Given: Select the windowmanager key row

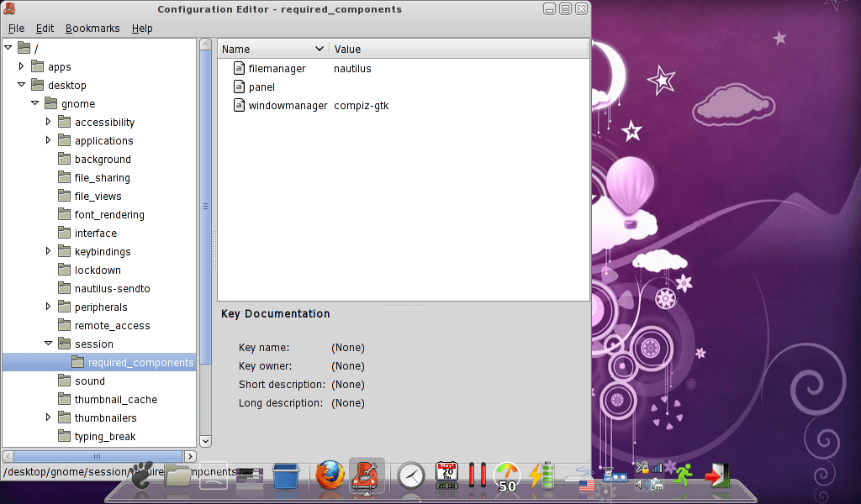Looking at the screenshot, I should click(x=288, y=105).
